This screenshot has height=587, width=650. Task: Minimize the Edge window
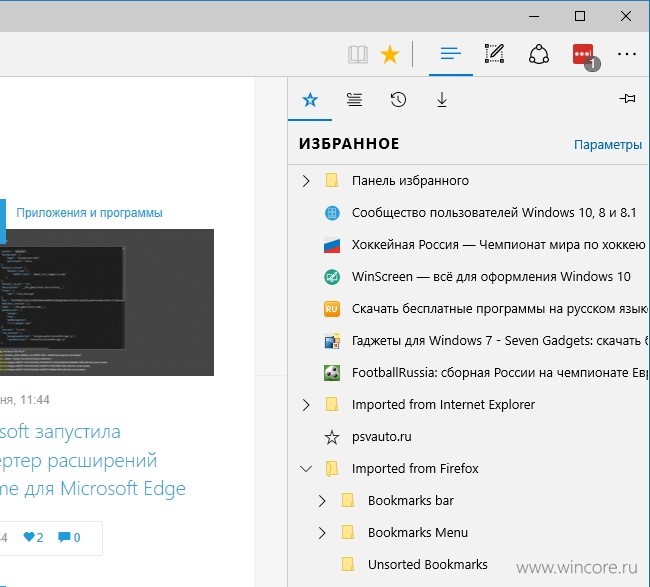point(534,17)
